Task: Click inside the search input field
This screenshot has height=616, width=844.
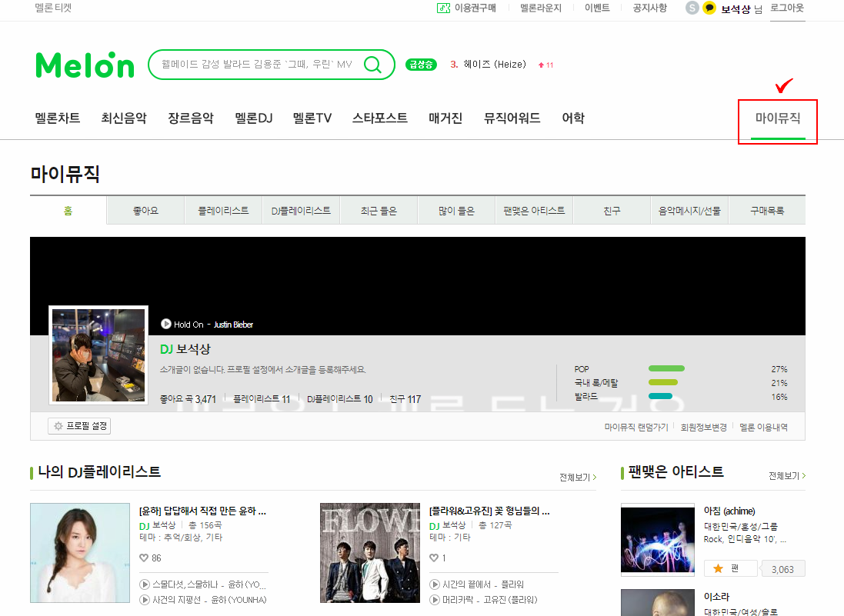Action: pyautogui.click(x=257, y=65)
